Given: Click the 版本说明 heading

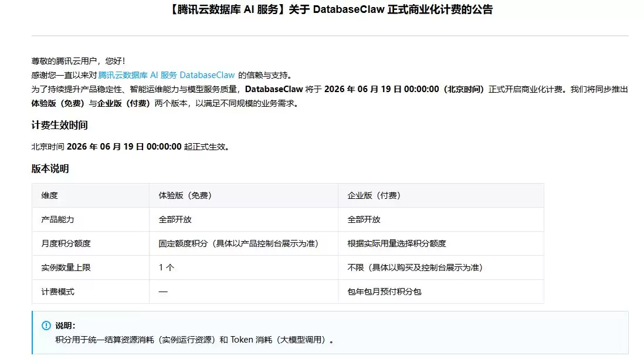Looking at the screenshot, I should point(50,169).
